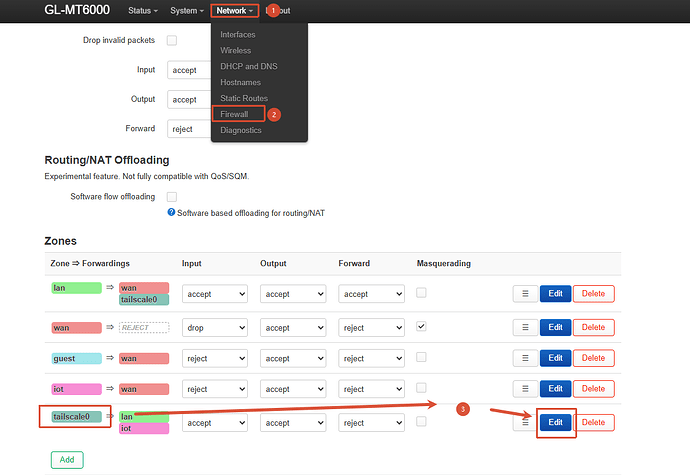Select Firewall from Network menu
The image size is (690, 475).
tap(234, 114)
